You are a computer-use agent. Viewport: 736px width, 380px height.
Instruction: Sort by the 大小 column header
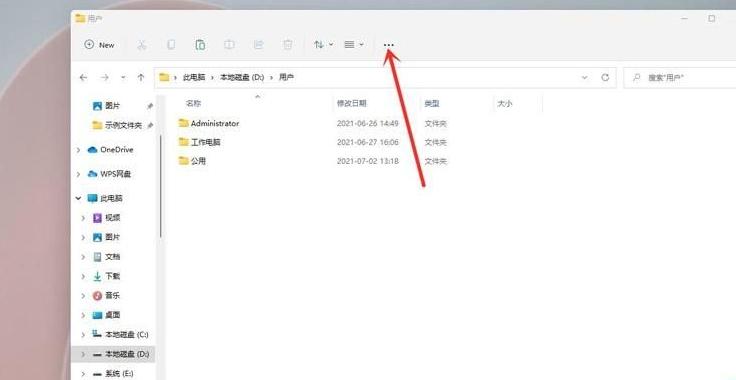pyautogui.click(x=505, y=103)
